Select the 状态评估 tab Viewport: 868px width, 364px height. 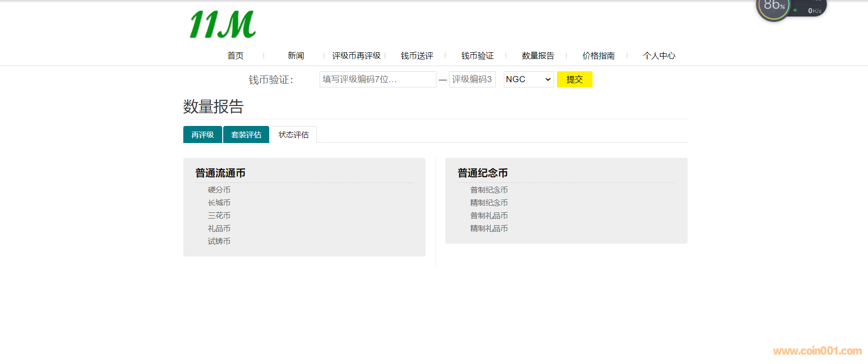click(293, 135)
